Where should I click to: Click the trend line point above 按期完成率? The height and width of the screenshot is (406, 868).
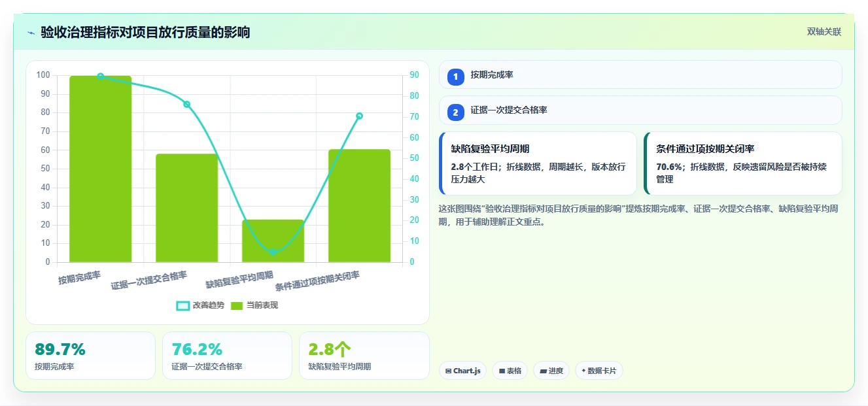(101, 76)
